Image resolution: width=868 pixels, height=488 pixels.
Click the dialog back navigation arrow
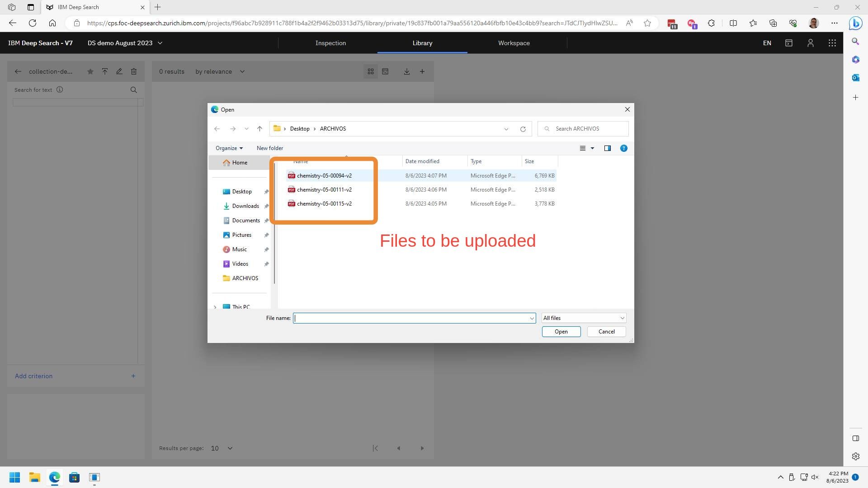click(217, 129)
